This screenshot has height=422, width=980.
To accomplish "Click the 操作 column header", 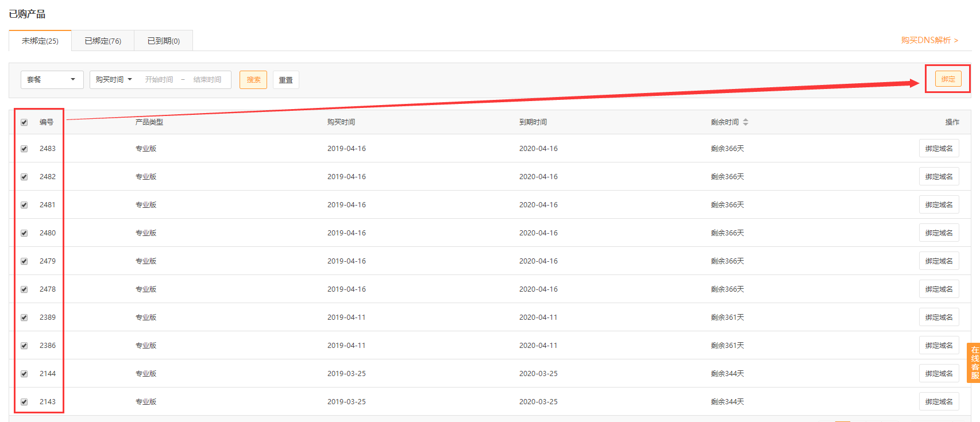I will (x=952, y=122).
